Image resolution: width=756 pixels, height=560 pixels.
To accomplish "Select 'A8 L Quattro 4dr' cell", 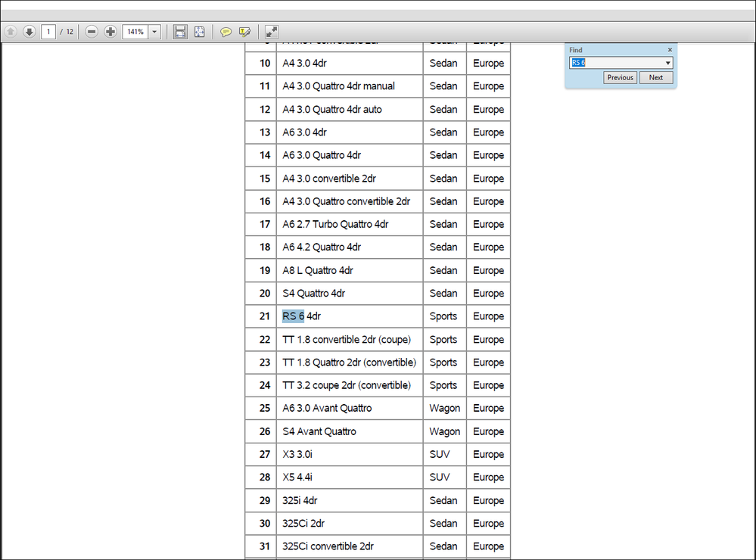I will (350, 271).
